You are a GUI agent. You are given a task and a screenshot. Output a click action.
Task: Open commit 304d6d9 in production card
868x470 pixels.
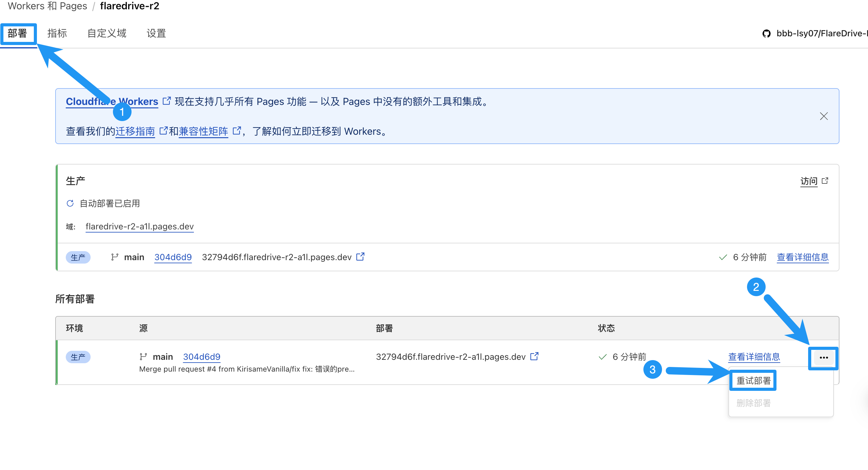pyautogui.click(x=173, y=257)
